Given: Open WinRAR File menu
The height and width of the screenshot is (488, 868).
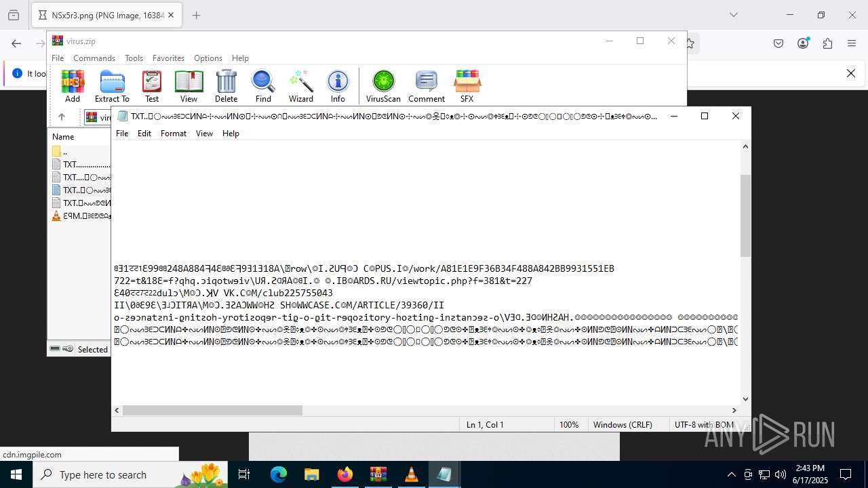Looking at the screenshot, I should coord(58,58).
